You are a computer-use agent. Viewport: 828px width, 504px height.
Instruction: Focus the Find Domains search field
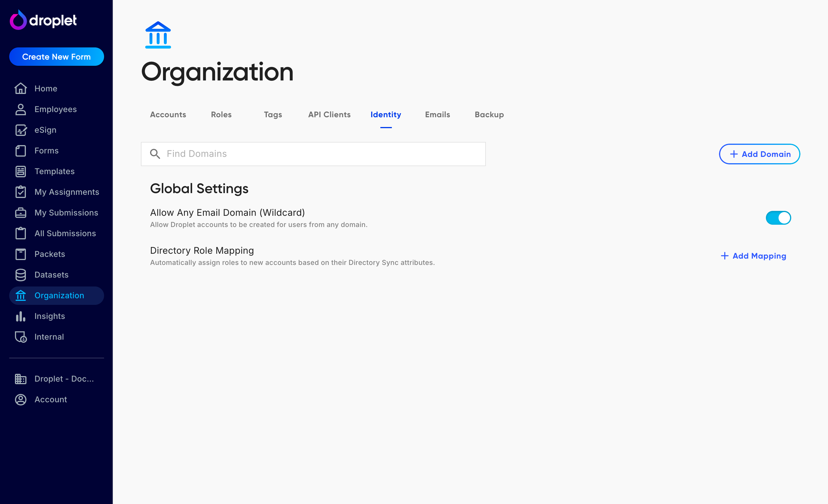[x=313, y=154]
